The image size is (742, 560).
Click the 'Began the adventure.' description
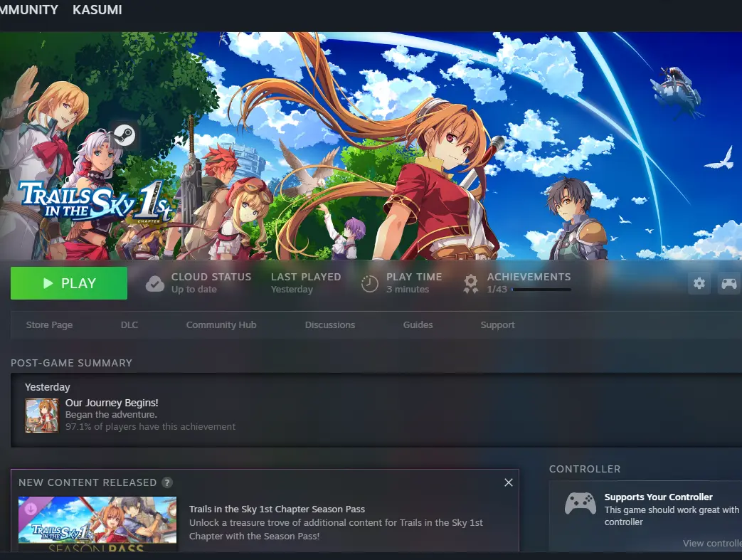[111, 414]
